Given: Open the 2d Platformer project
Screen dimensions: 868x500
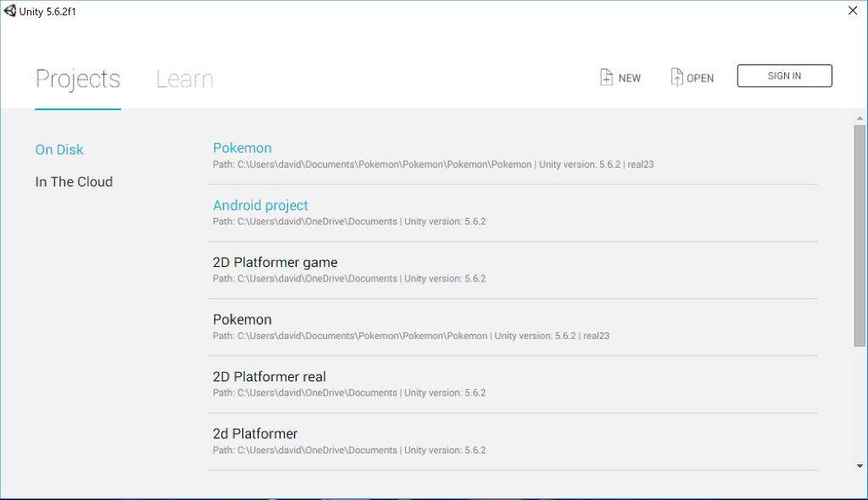Looking at the screenshot, I should pos(513,442).
